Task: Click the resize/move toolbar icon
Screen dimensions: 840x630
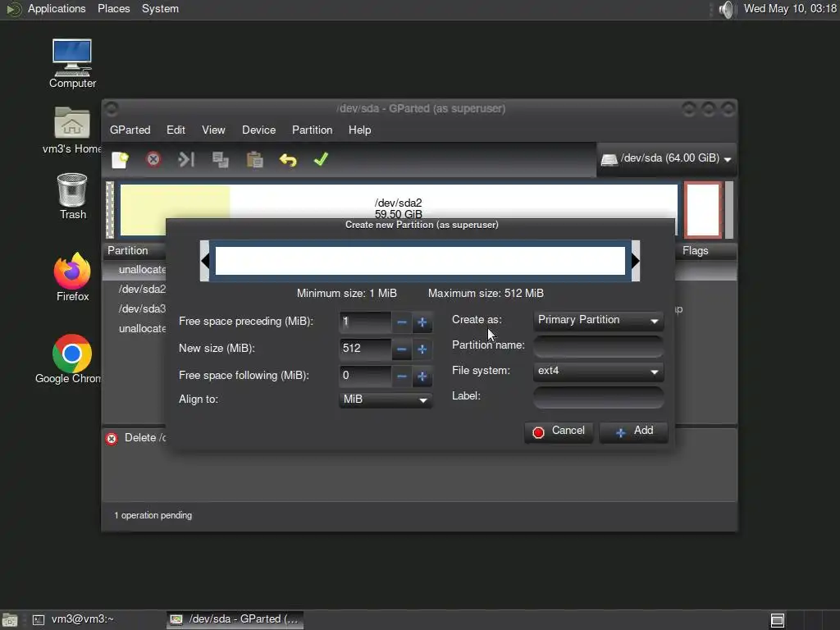Action: click(186, 160)
